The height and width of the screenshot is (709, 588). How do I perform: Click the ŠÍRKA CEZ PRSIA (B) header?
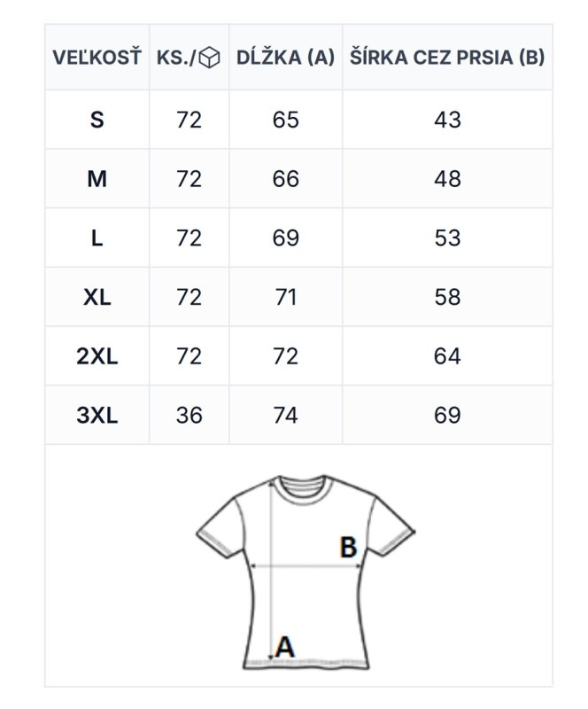pos(447,58)
